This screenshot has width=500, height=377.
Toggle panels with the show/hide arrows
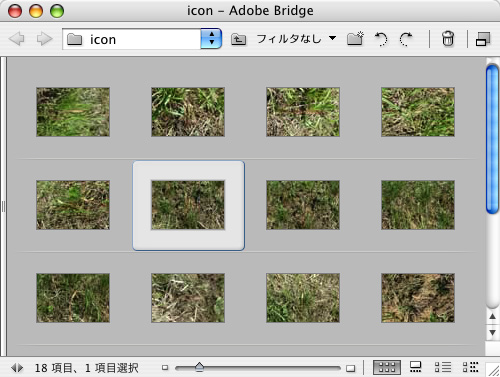[x=17, y=368]
